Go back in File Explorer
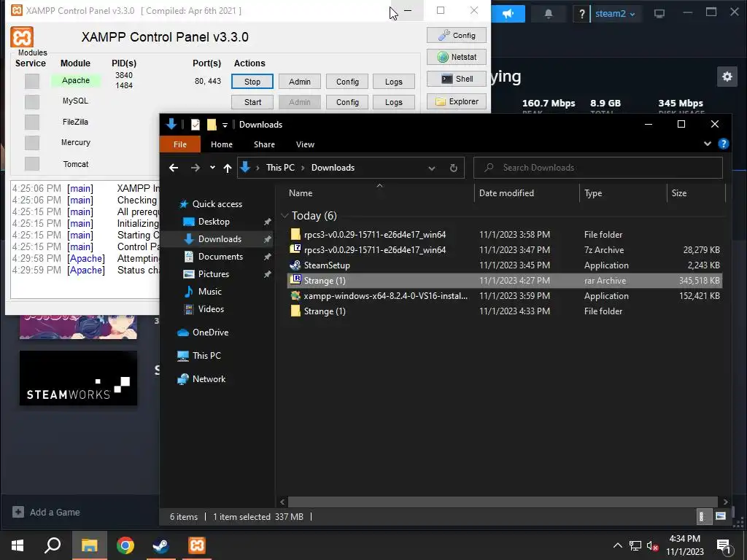The image size is (747, 560). click(174, 168)
